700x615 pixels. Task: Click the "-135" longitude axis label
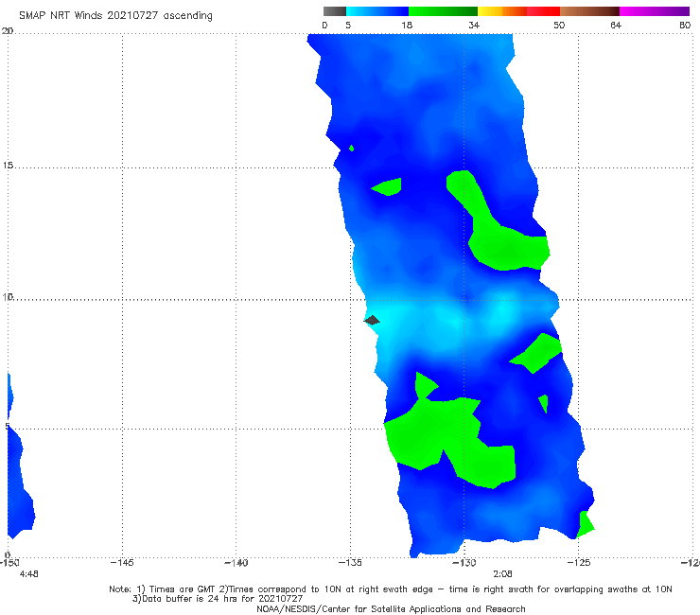[x=350, y=562]
